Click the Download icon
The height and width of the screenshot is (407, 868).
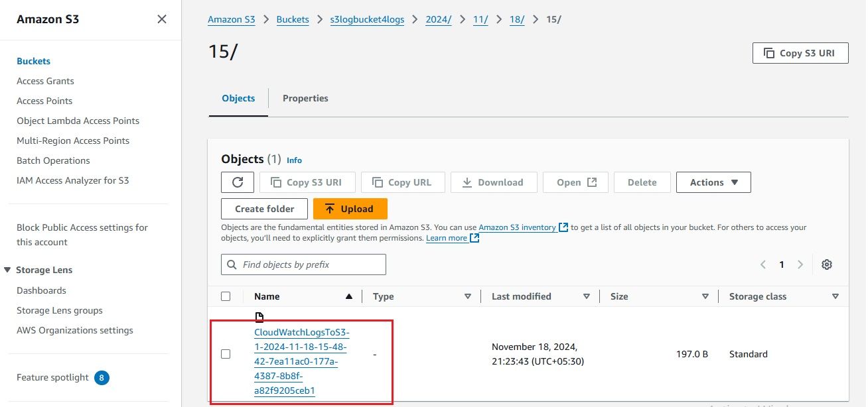click(469, 182)
